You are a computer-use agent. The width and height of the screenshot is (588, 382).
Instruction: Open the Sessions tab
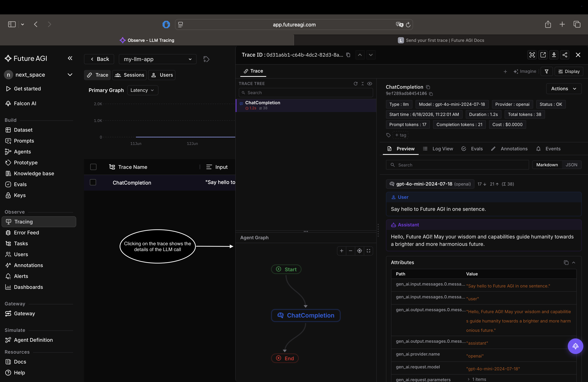pyautogui.click(x=129, y=75)
